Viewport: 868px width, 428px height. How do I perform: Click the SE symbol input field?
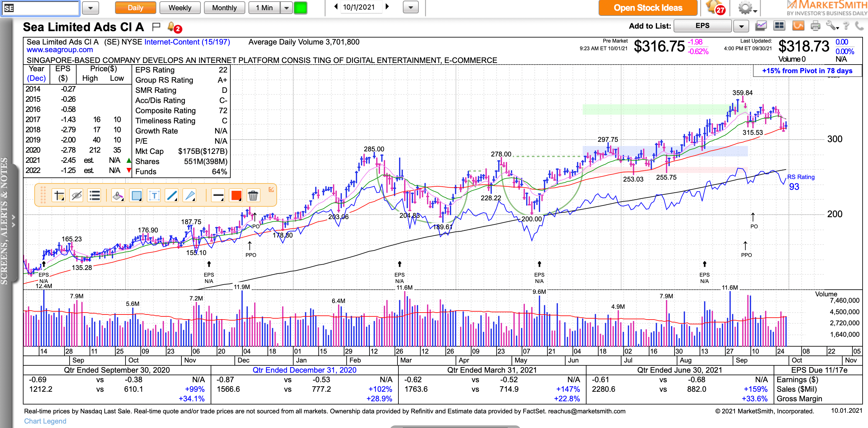click(x=40, y=8)
